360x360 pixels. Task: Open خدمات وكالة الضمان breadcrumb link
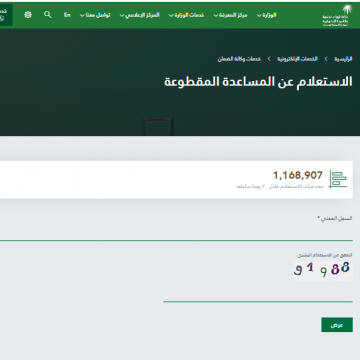(x=239, y=59)
